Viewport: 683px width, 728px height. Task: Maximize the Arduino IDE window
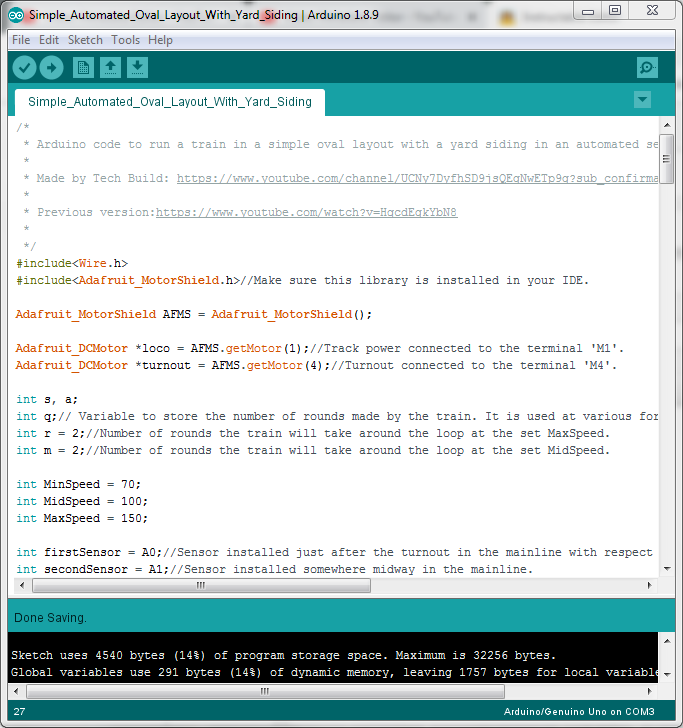coord(615,10)
